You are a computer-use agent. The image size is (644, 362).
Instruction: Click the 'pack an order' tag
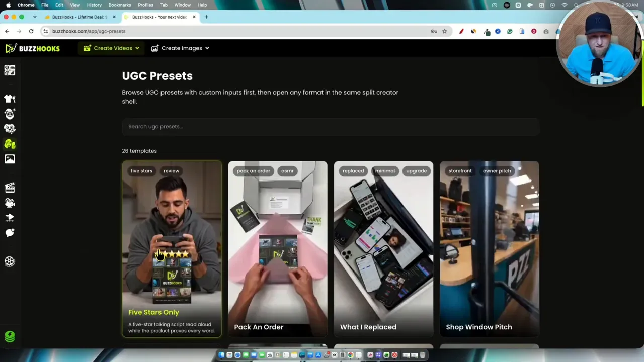click(254, 171)
